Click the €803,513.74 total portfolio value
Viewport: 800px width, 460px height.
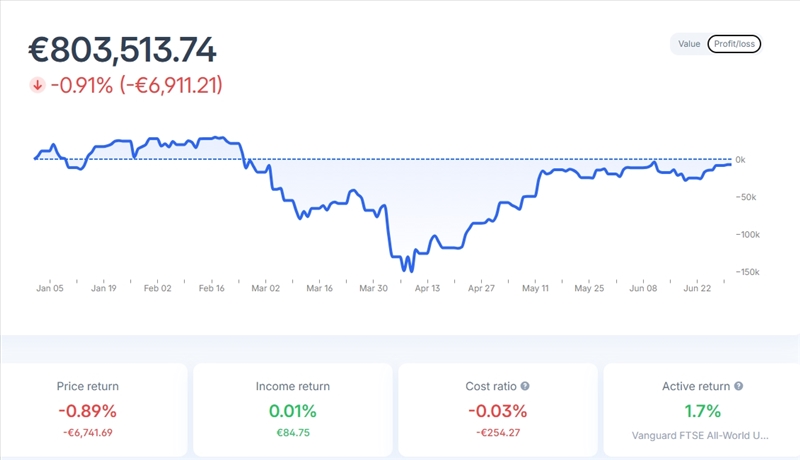[x=122, y=51]
